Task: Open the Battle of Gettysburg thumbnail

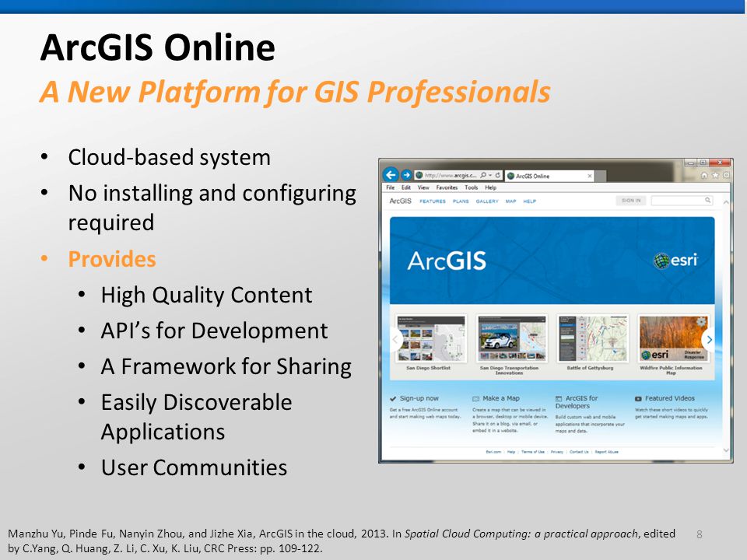Action: (593, 338)
